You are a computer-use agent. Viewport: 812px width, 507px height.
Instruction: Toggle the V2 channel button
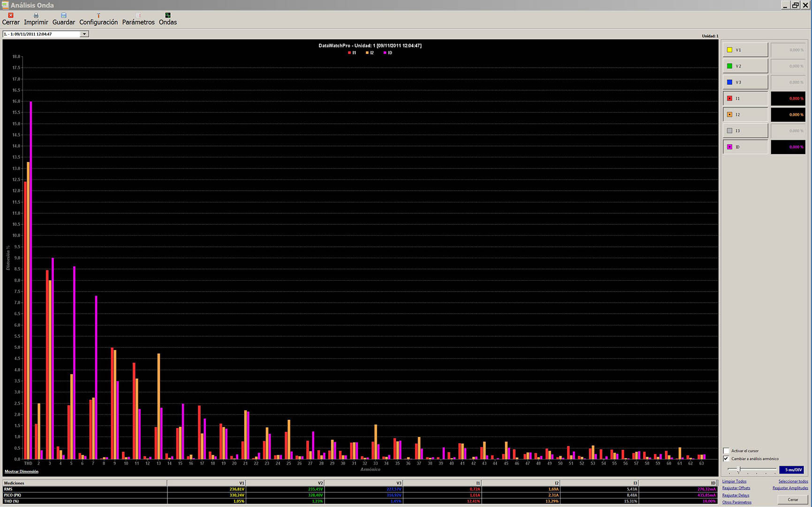(745, 66)
